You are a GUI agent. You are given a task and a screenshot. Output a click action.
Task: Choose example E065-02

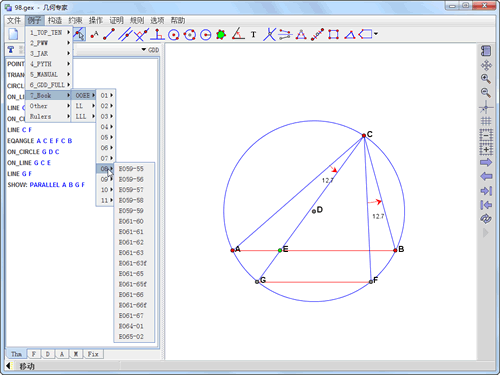134,337
